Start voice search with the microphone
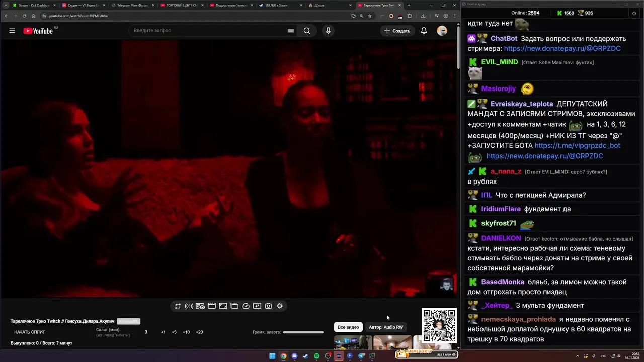Viewport: 644px width, 362px height. pos(328,31)
